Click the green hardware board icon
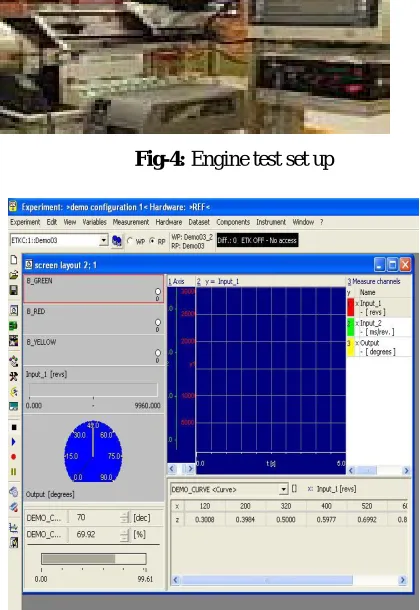The image size is (420, 610). [x=14, y=326]
